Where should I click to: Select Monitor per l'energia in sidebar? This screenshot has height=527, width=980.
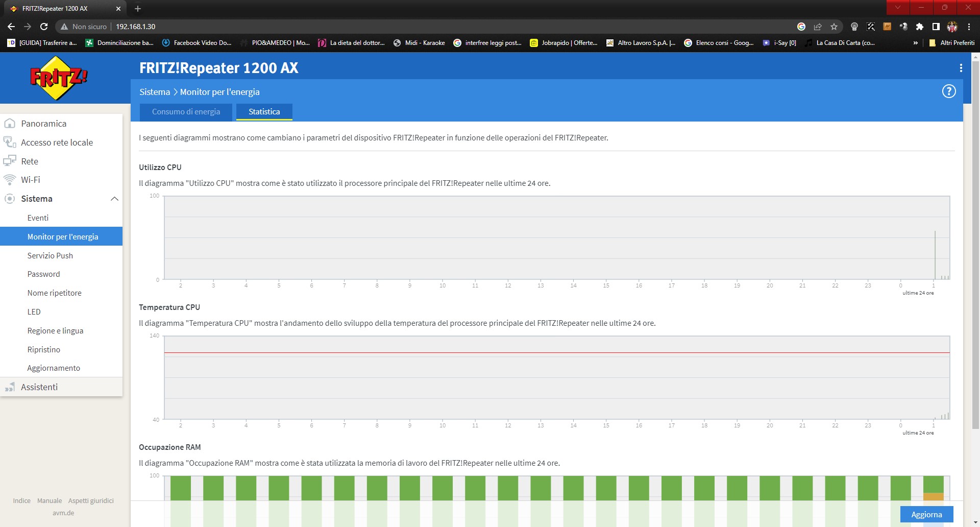pyautogui.click(x=61, y=236)
